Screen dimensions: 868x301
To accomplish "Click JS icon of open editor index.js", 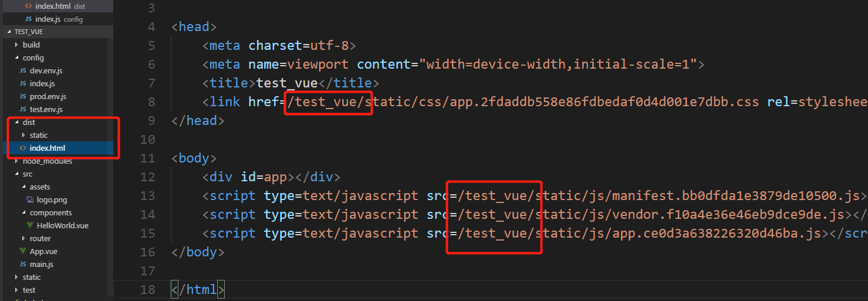I will [x=28, y=19].
